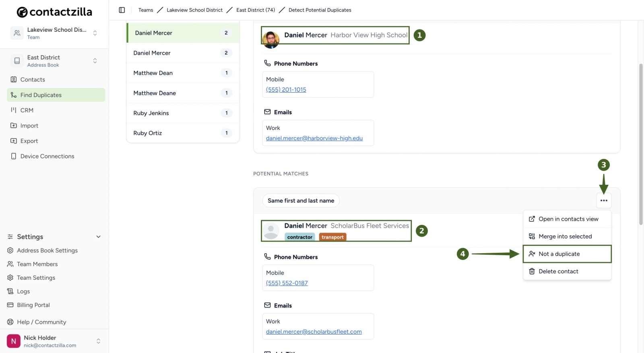Screen dimensions: 644x353
Task: Call mobile number (555) 552-0187
Action: 287,283
